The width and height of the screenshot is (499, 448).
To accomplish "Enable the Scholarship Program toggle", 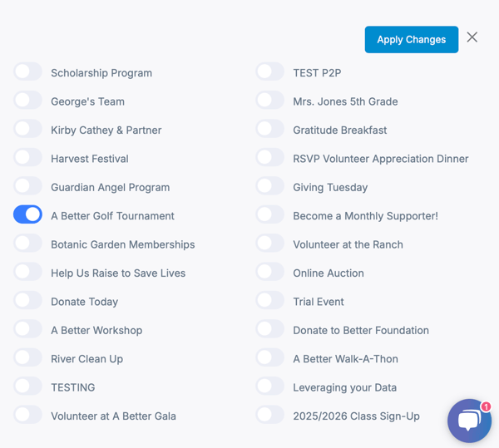I will coord(27,71).
